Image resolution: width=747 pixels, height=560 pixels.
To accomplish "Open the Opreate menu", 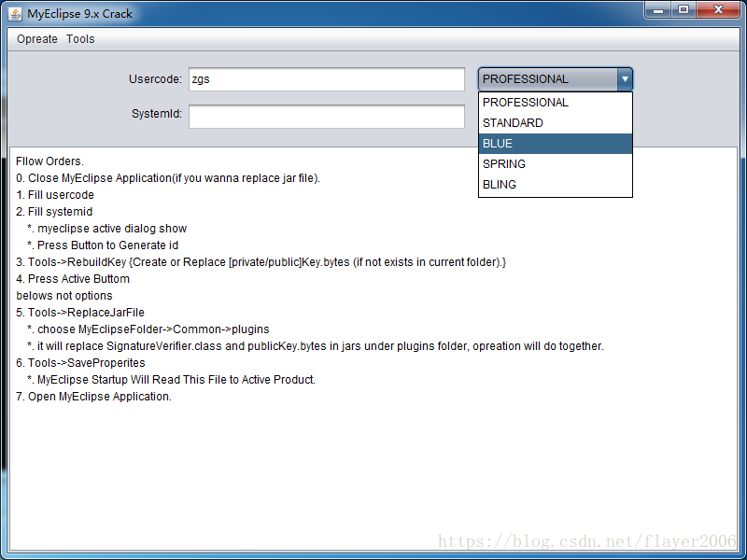I will [37, 39].
